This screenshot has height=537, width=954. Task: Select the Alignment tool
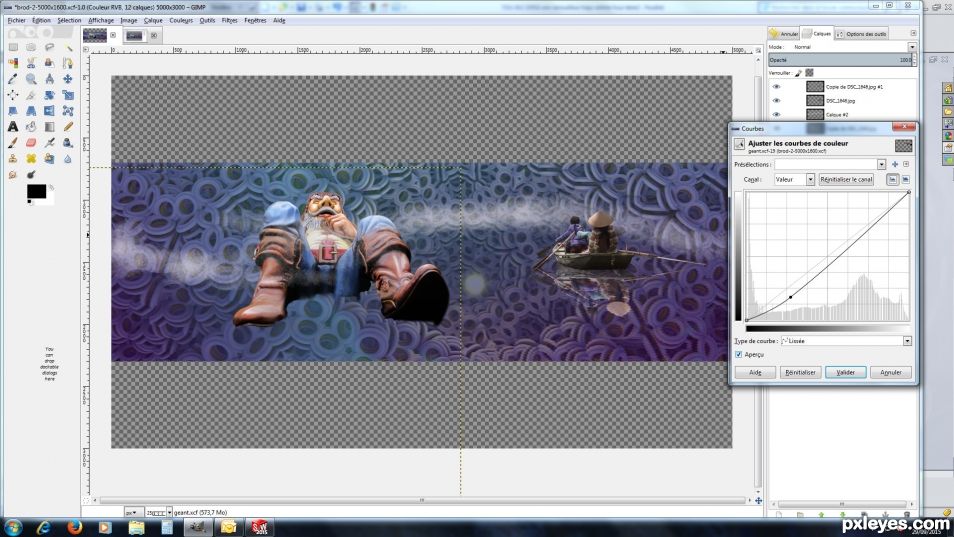pyautogui.click(x=13, y=95)
